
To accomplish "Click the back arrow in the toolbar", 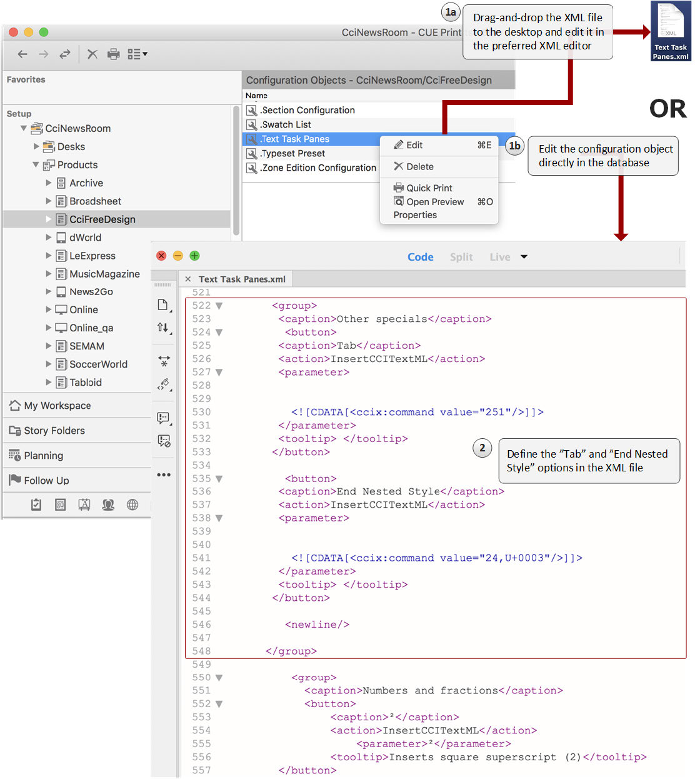I will pos(22,54).
